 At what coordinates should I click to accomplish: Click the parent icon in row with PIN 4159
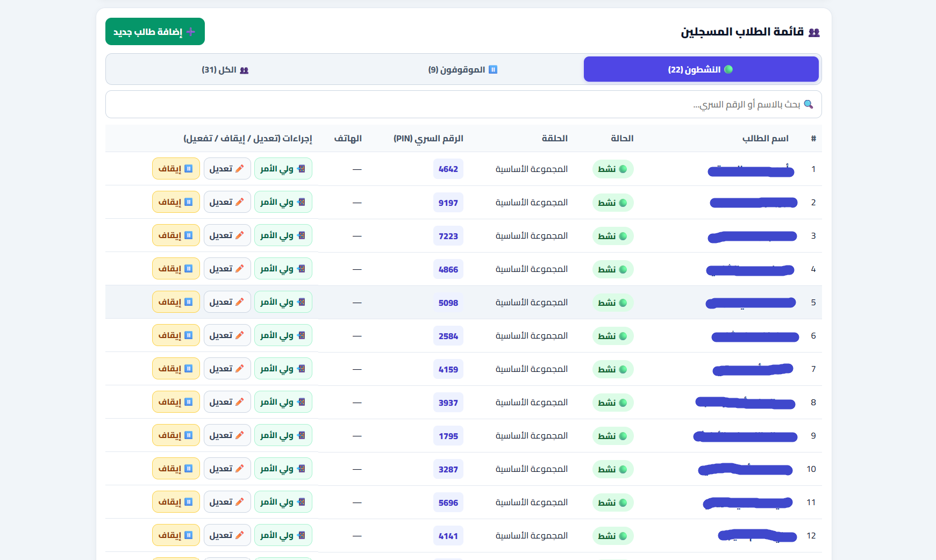tap(301, 369)
